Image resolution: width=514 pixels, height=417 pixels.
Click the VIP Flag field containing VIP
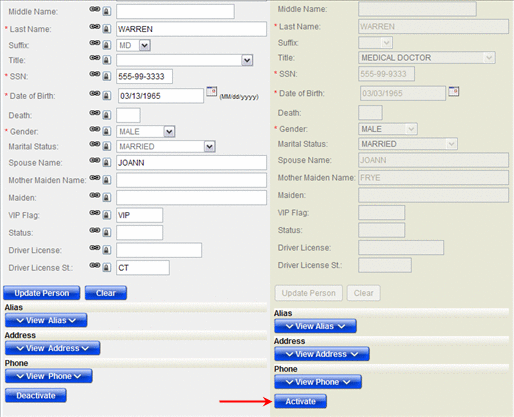139,215
